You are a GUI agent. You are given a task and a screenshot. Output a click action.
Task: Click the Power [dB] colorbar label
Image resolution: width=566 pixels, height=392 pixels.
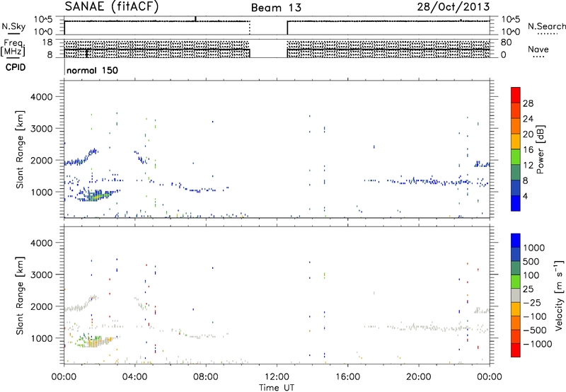tap(540, 149)
